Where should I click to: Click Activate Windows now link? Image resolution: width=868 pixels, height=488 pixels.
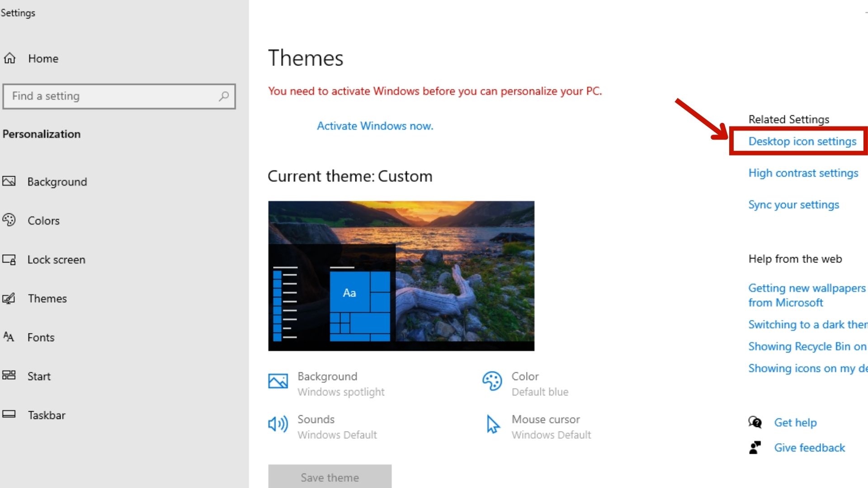[x=375, y=126]
